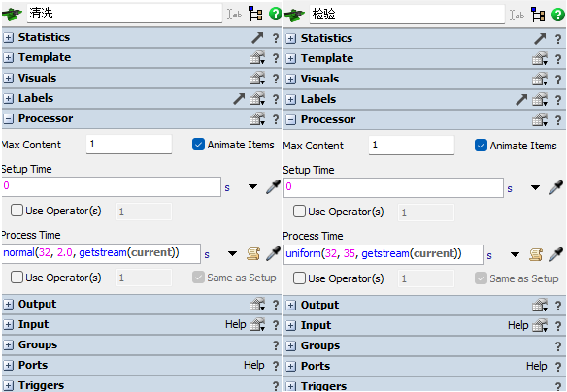Click the Statistics question mark in 清洗 panel

(x=276, y=38)
